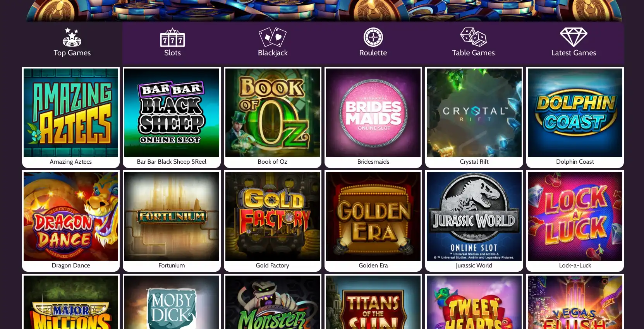Viewport: 644px width, 329px height.
Task: Select the Golden Era game thumbnail
Action: [373, 216]
